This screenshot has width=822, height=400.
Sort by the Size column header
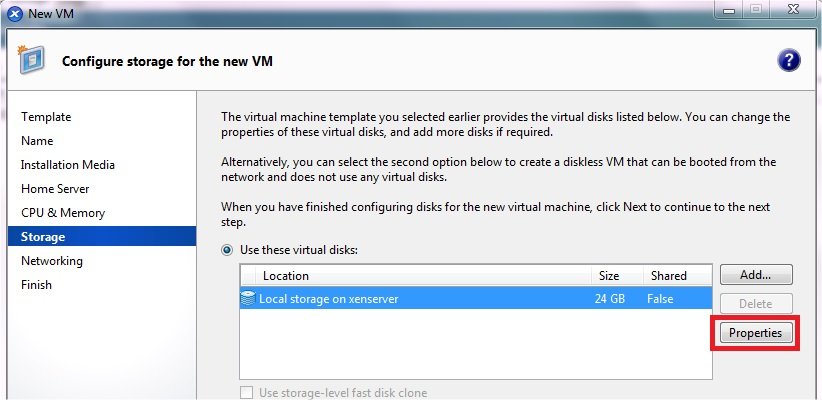click(609, 275)
